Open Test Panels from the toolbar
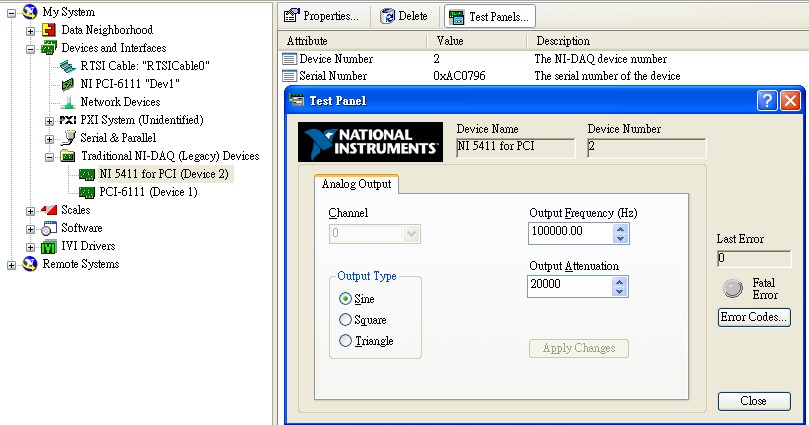Image resolution: width=809 pixels, height=425 pixels. point(490,16)
